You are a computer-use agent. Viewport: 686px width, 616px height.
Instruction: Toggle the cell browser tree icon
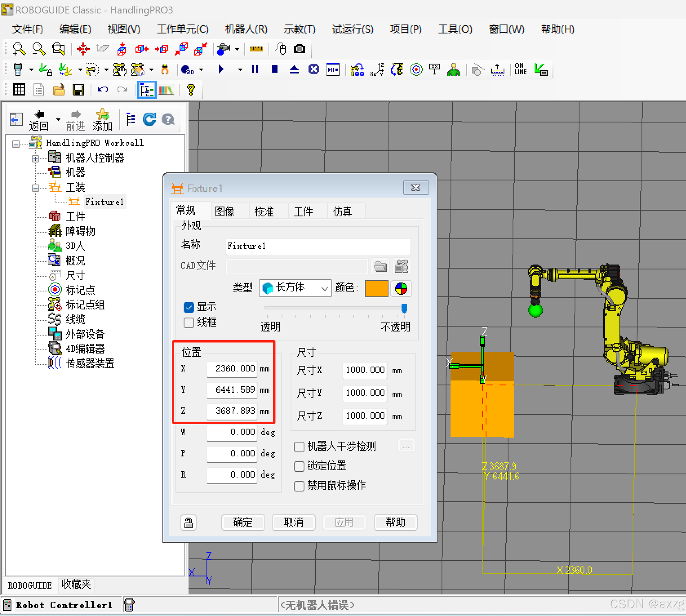(x=147, y=90)
